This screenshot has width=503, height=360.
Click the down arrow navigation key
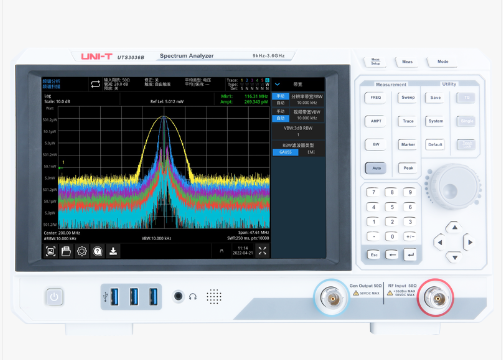point(455,257)
